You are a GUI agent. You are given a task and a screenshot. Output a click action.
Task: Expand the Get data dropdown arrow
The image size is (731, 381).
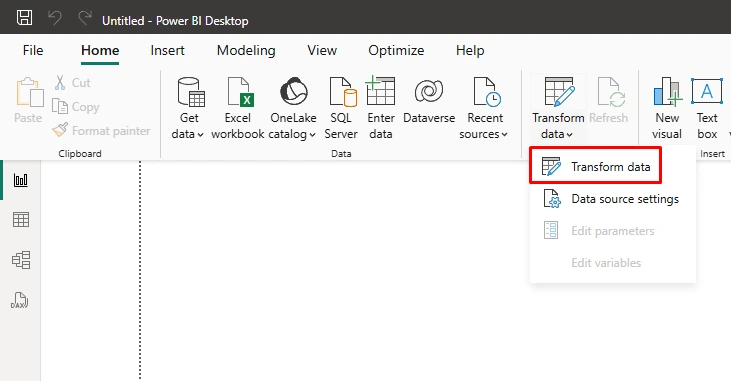tap(200, 135)
